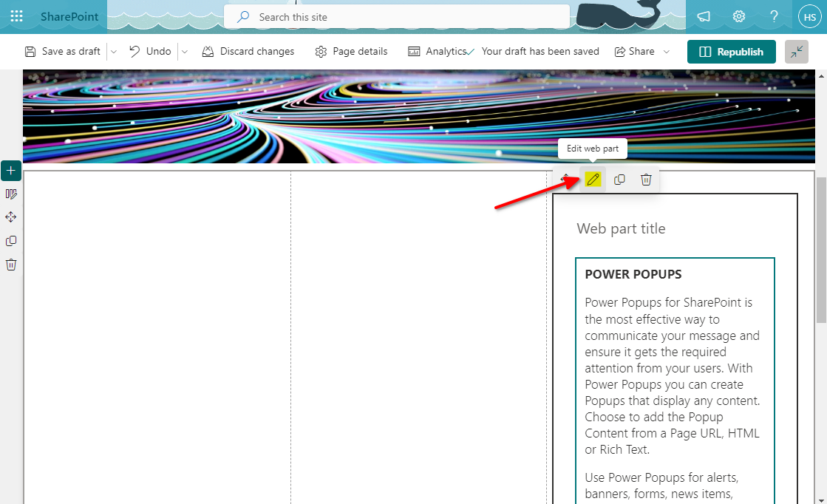The width and height of the screenshot is (827, 504).
Task: Click the Web part title field
Action: pyautogui.click(x=622, y=229)
